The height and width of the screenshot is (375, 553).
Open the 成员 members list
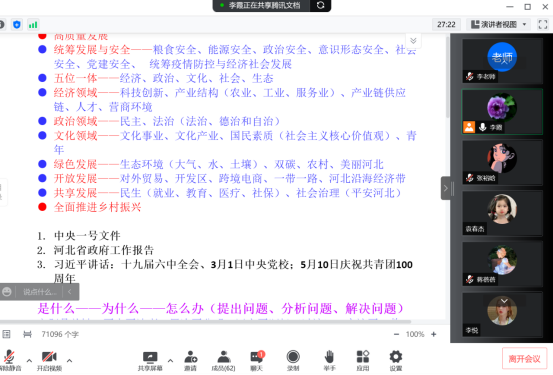point(223,361)
